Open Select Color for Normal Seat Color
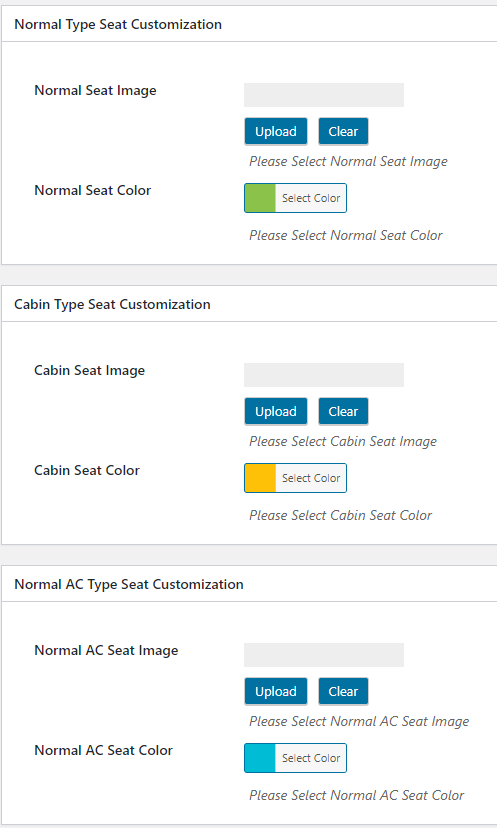497x828 pixels. click(311, 198)
